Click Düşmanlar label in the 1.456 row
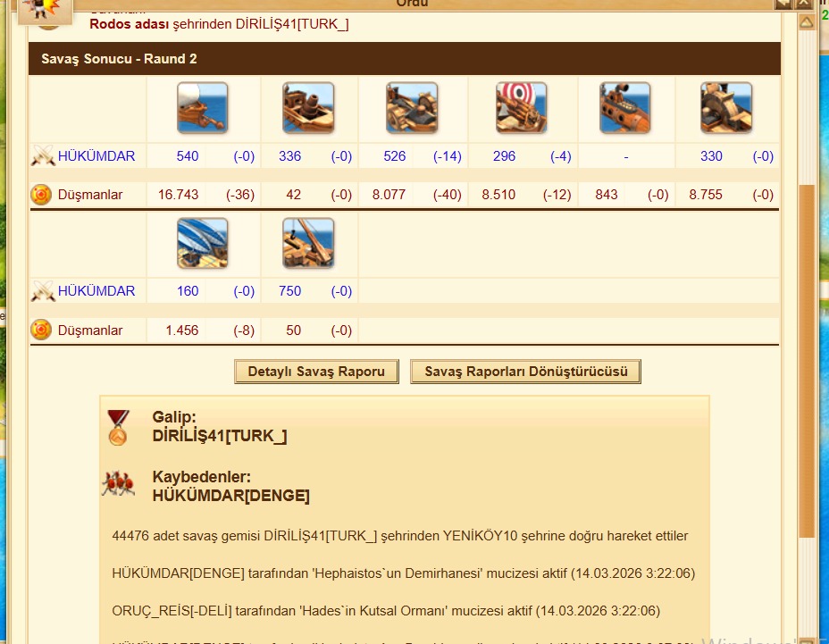The image size is (829, 644). click(90, 330)
